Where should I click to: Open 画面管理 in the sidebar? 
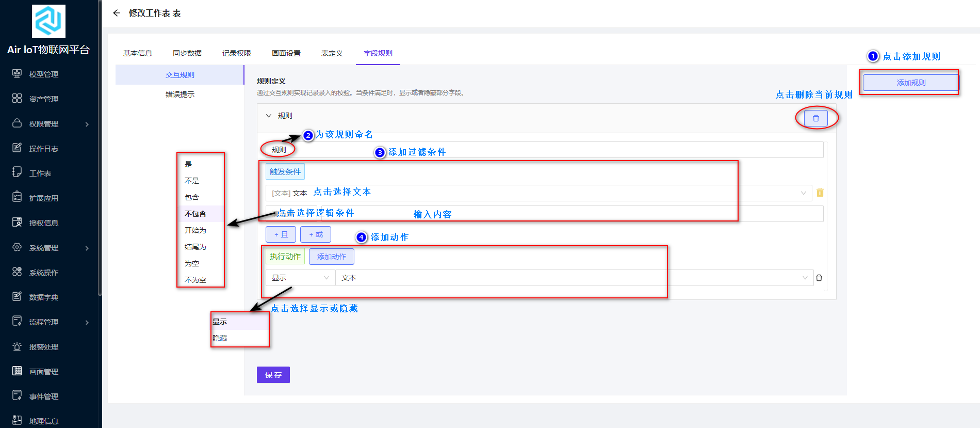pos(44,372)
